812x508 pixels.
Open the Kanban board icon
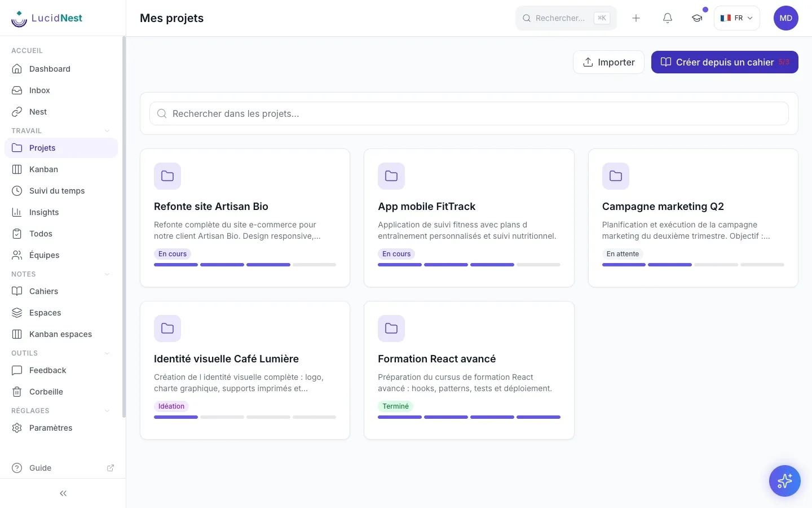point(17,169)
